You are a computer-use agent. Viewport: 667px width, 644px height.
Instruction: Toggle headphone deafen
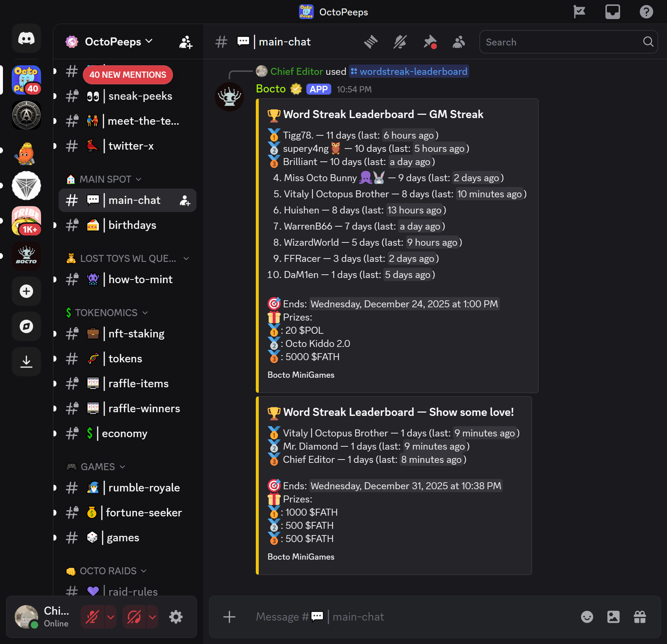134,617
